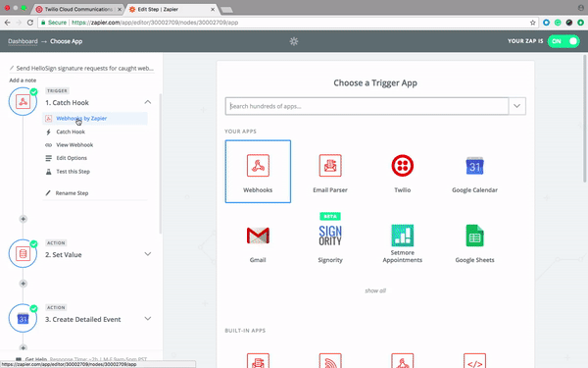588x368 pixels.
Task: Click the 3. Create Detailed Event title
Action: (83, 319)
